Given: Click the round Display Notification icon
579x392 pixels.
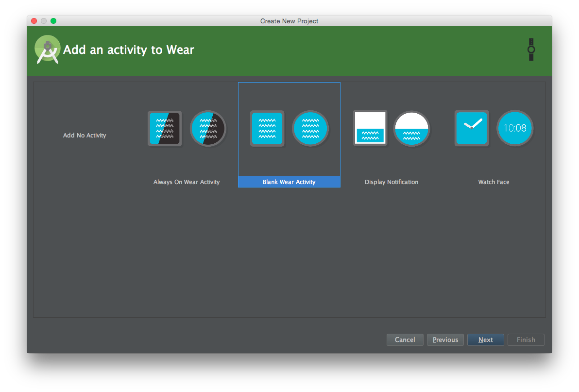Looking at the screenshot, I should pos(412,128).
